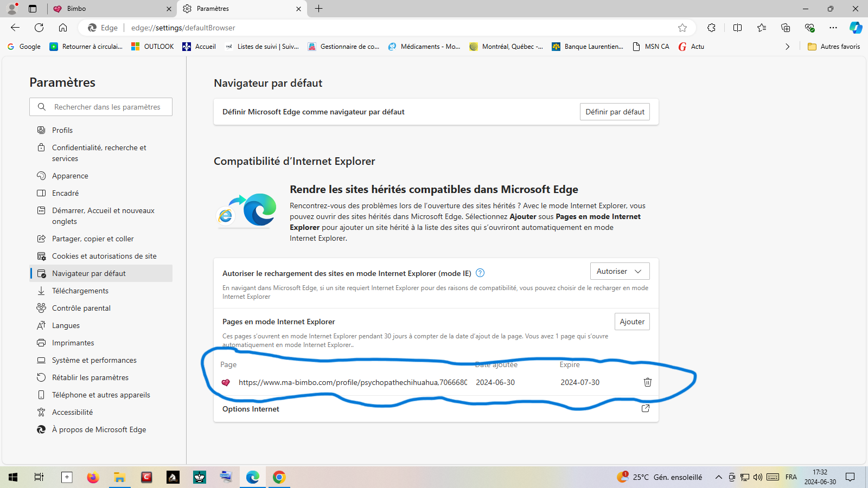Image resolution: width=868 pixels, height=488 pixels.
Task: Open the MSN CA bookmark
Action: (651, 47)
